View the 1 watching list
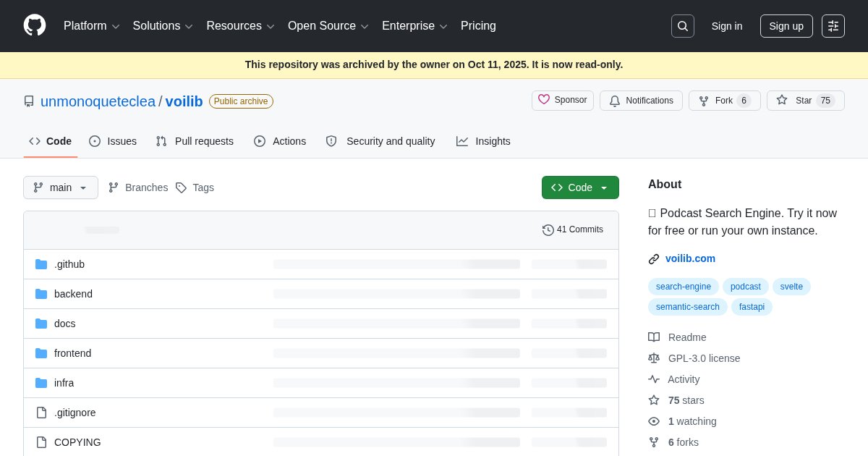Viewport: 868px width, 456px height. tap(682, 421)
